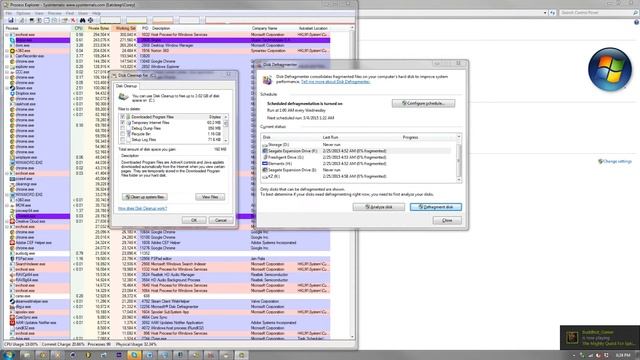Open the Options menu in Process Explorer

tap(23, 13)
